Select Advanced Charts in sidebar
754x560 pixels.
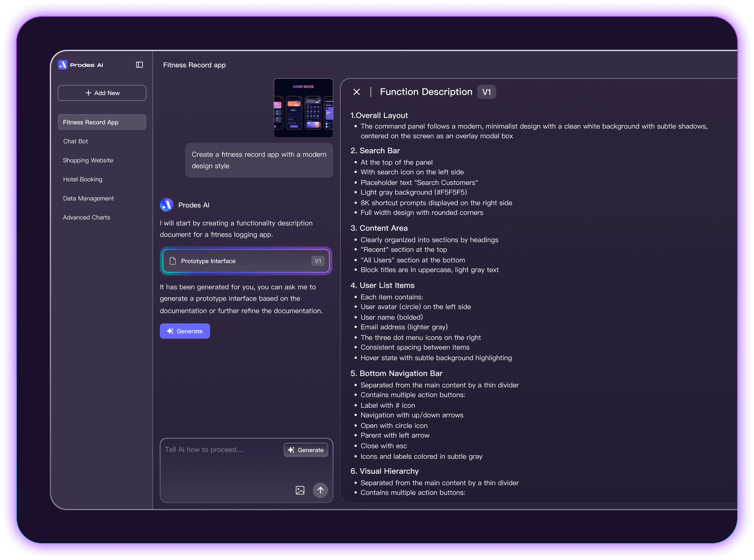point(87,217)
